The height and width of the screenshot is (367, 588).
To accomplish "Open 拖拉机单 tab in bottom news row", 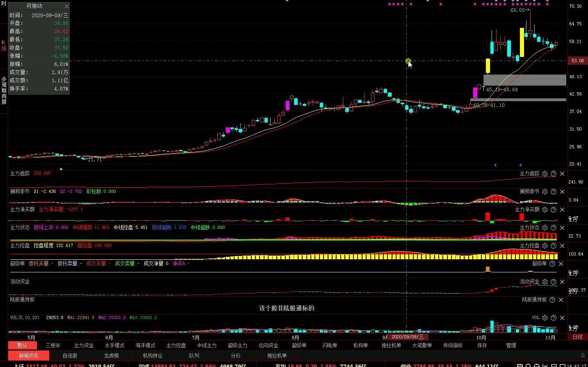I will (277, 356).
